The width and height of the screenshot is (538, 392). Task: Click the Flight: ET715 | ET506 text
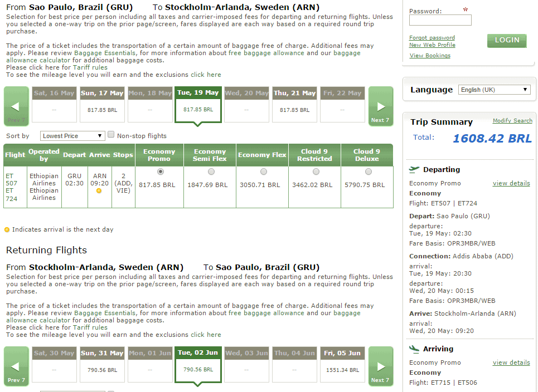click(443, 383)
